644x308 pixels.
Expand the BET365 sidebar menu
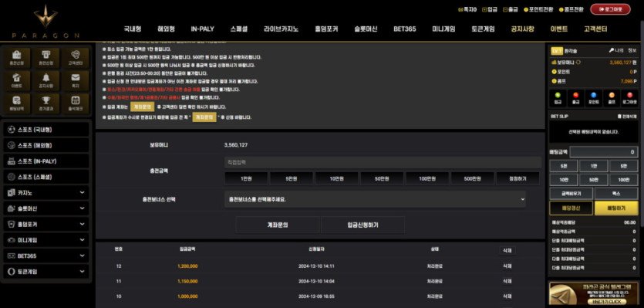(46, 256)
